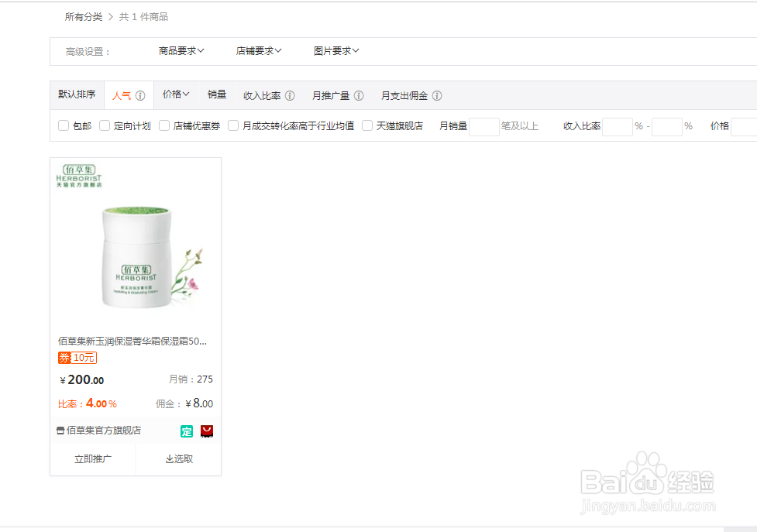The height and width of the screenshot is (532, 757).
Task: Click the maximum 收入比率 percent field
Action: (666, 126)
